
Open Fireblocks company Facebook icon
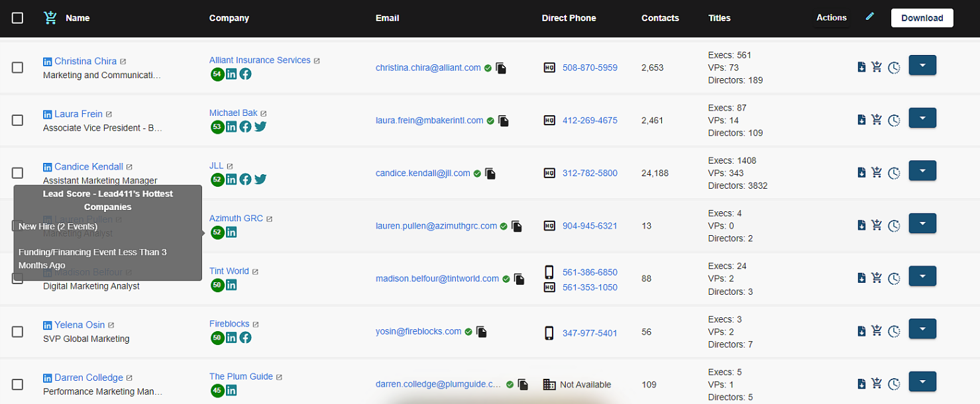tap(245, 338)
